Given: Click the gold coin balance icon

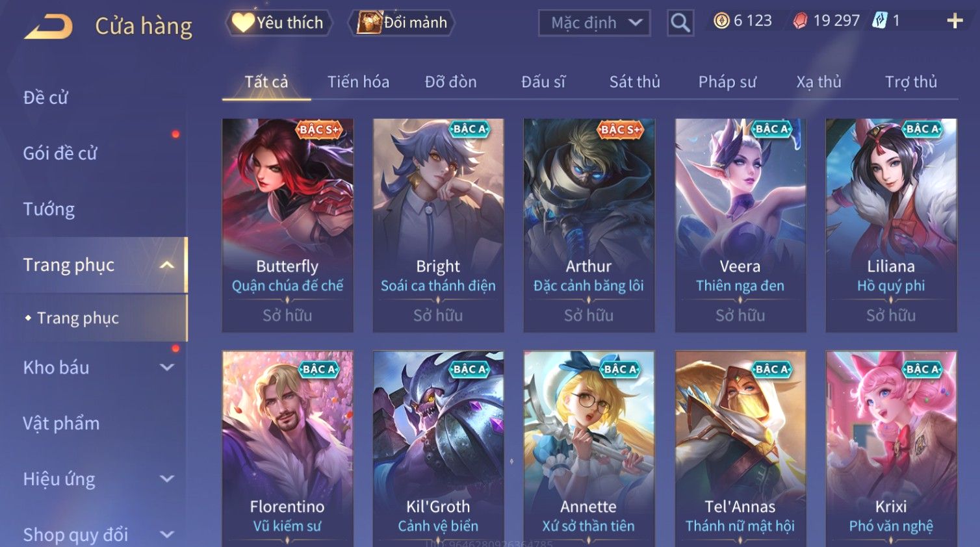Looking at the screenshot, I should coord(721,21).
